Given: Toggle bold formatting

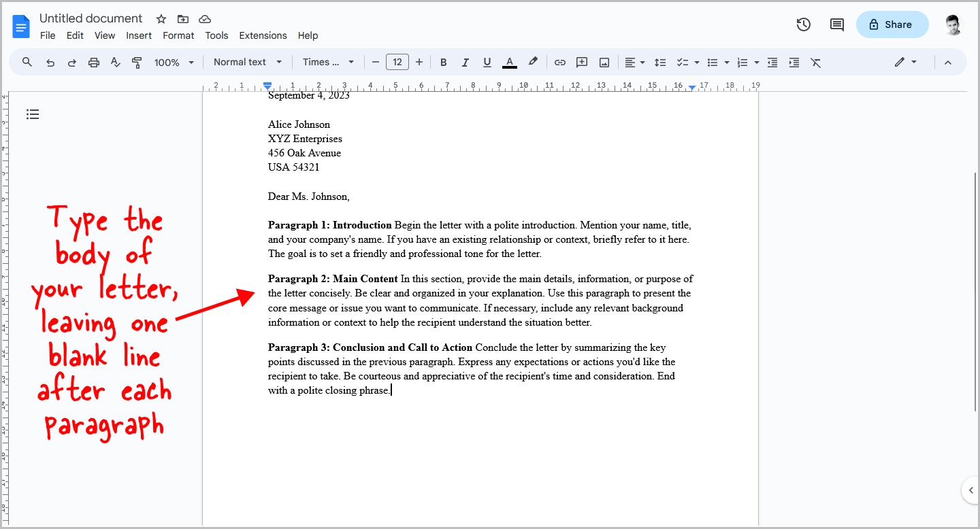Looking at the screenshot, I should [x=443, y=62].
